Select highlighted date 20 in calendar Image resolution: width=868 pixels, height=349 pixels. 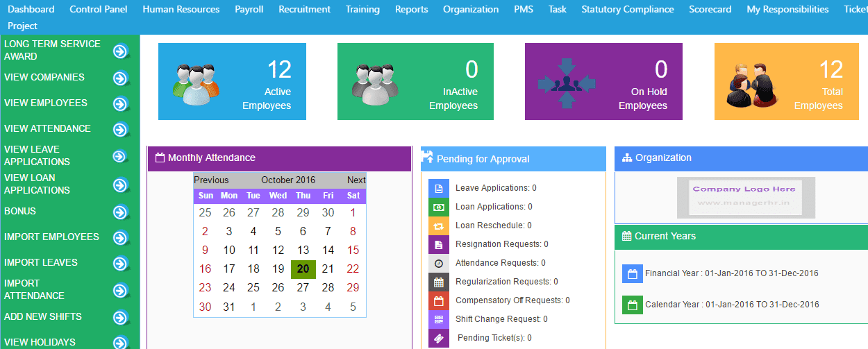[x=303, y=269]
